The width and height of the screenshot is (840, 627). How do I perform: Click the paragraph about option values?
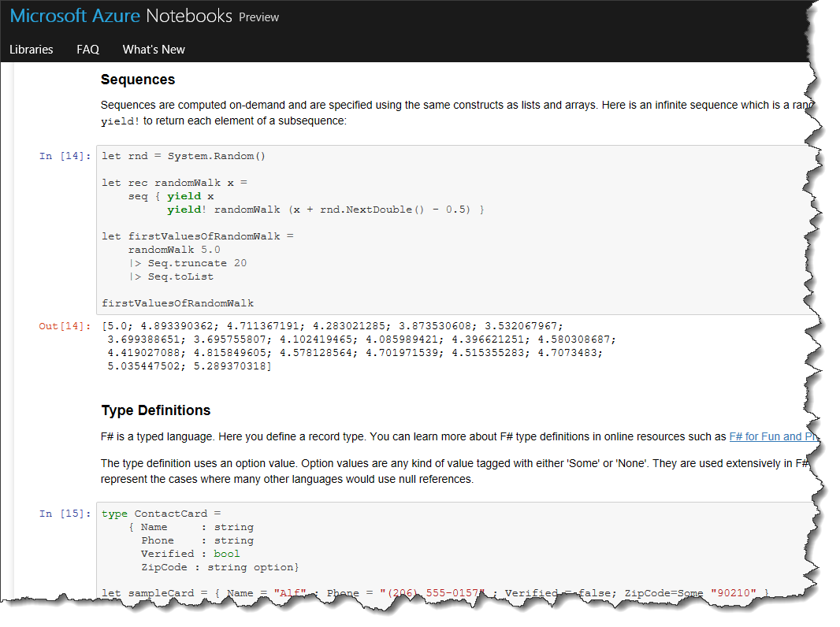tap(455, 471)
